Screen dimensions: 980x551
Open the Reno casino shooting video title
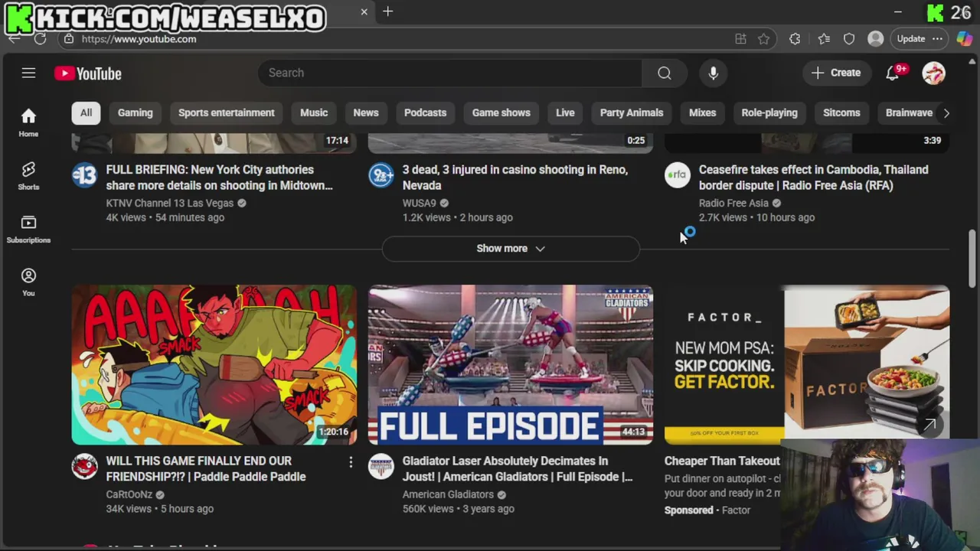click(x=515, y=178)
